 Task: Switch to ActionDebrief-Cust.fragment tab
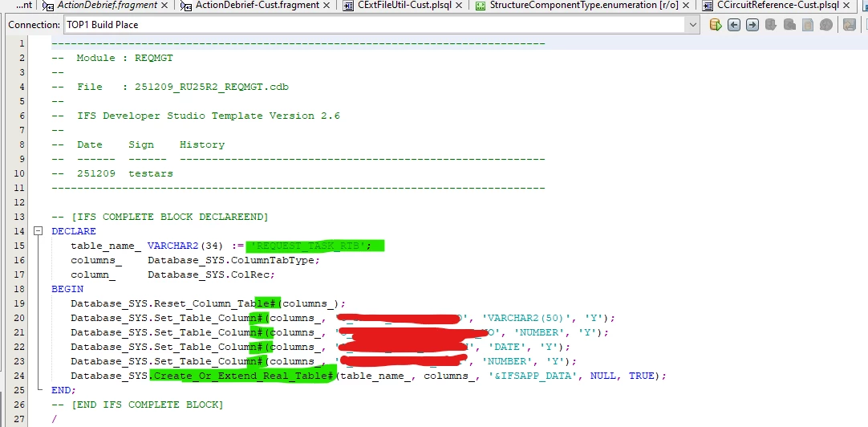coord(258,5)
